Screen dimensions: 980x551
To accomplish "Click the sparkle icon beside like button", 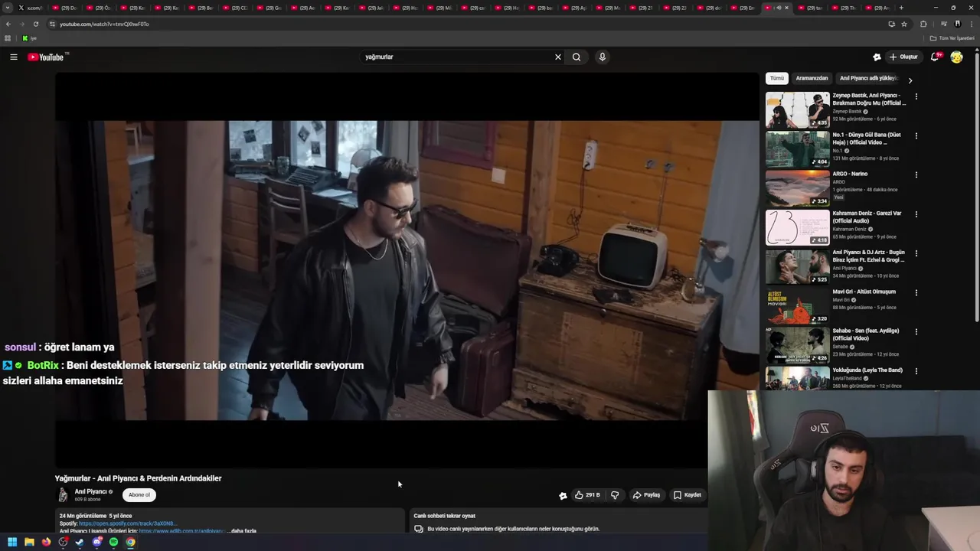I will click(563, 495).
